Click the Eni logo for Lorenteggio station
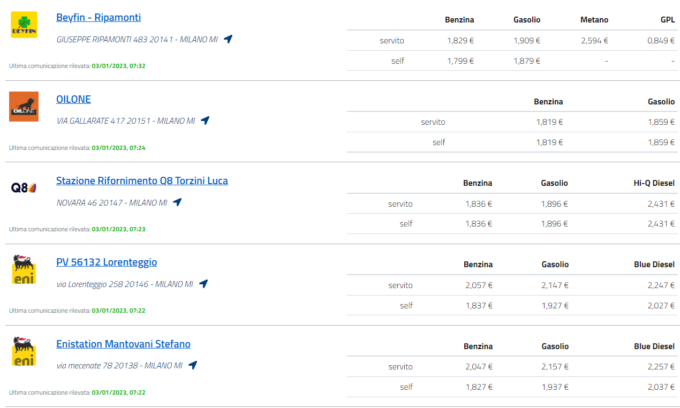680x408 pixels. point(24,269)
